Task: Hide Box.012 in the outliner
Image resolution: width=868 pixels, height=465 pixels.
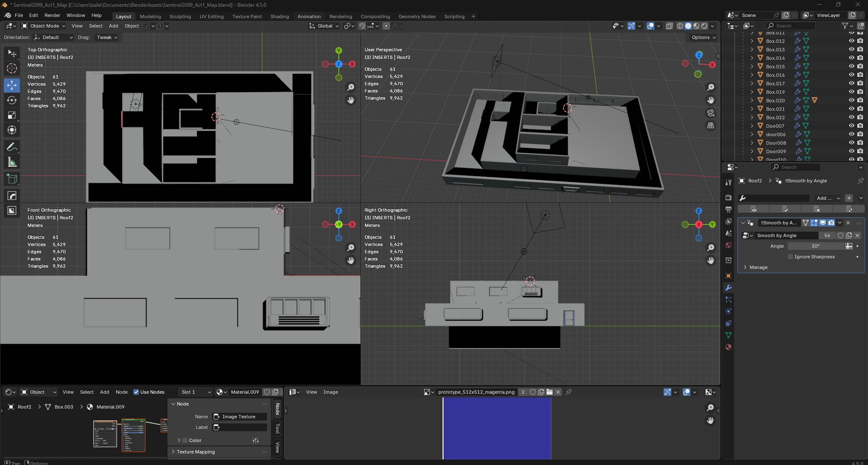Action: (852, 41)
